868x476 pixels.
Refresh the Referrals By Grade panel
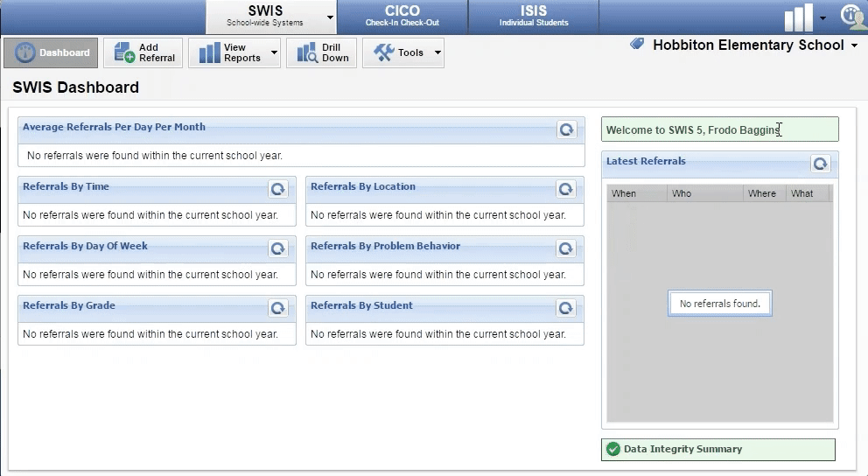click(278, 308)
